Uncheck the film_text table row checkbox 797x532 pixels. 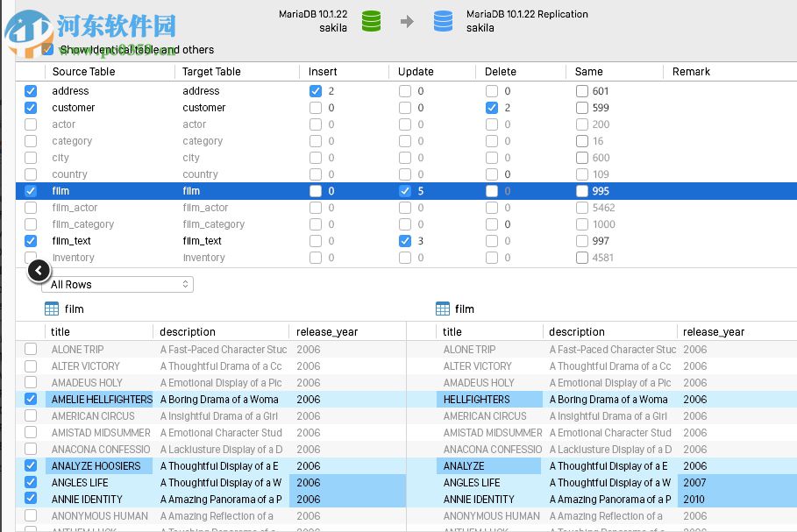coord(31,241)
